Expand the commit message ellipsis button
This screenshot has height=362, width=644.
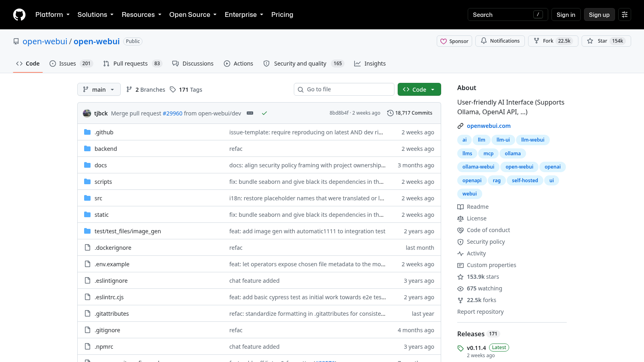pyautogui.click(x=250, y=113)
